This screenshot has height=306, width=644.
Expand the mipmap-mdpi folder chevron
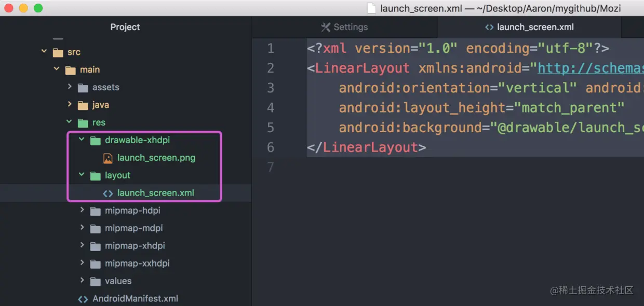point(82,228)
